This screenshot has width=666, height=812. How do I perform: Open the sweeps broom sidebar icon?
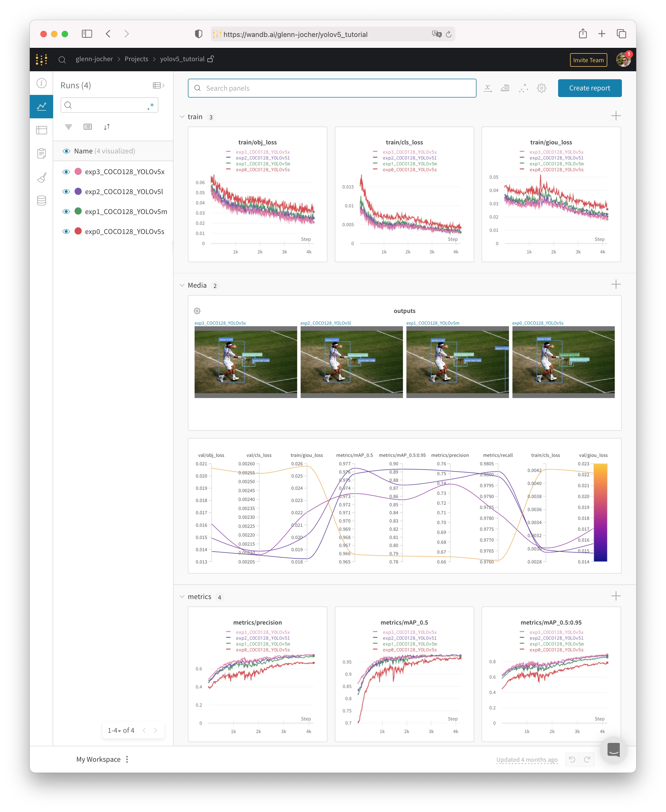pyautogui.click(x=41, y=177)
